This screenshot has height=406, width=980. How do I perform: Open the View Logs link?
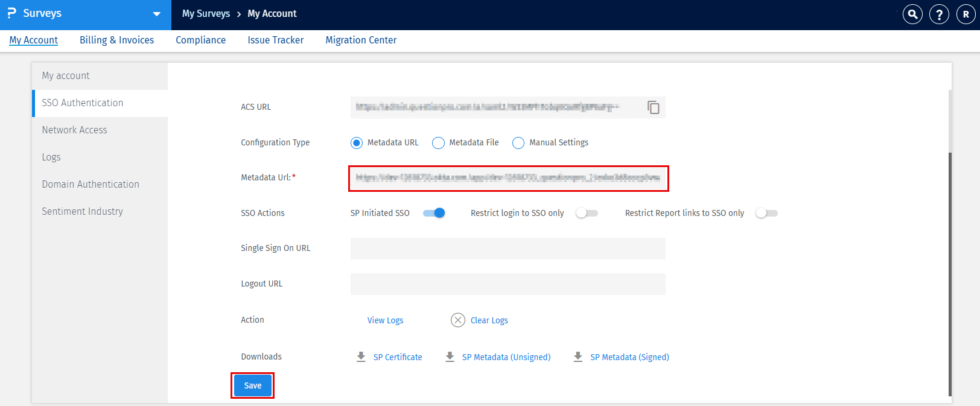(x=385, y=320)
